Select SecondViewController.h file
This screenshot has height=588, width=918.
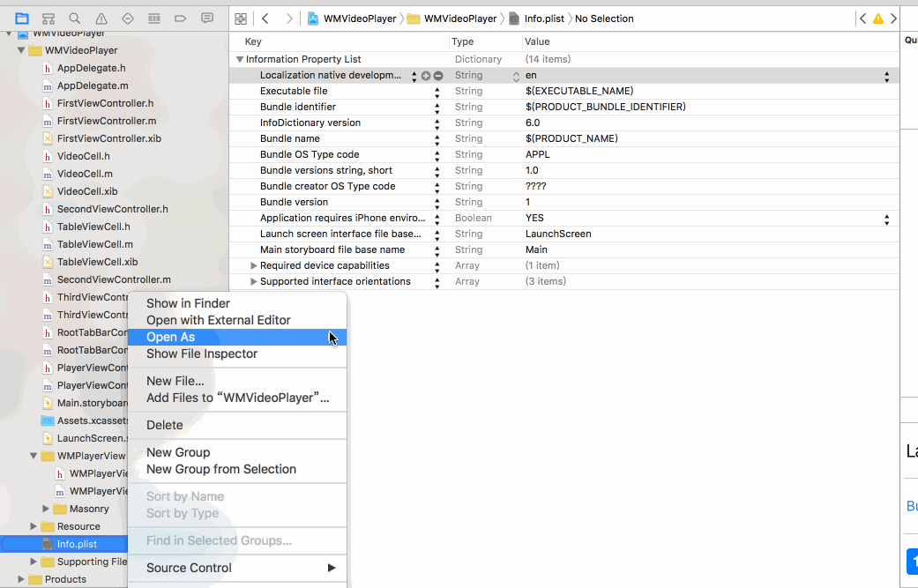[x=112, y=209]
